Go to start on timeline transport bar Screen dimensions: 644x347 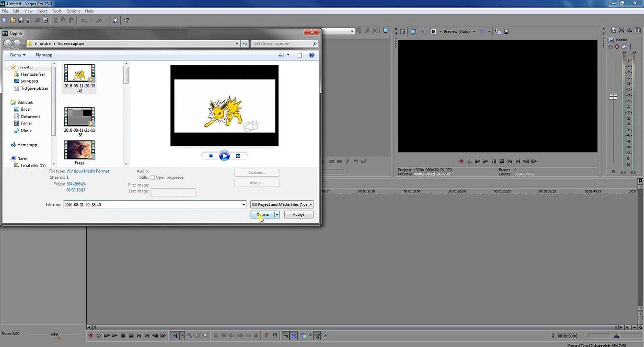139,335
